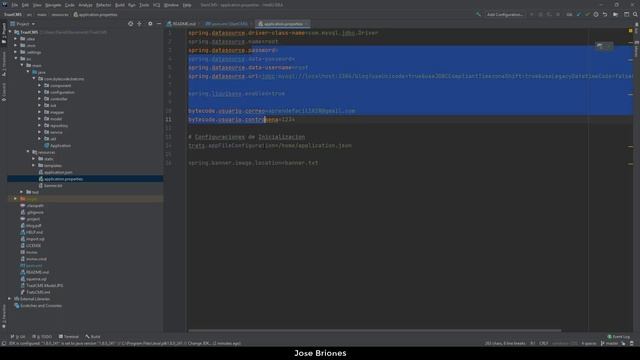Image resolution: width=640 pixels, height=360 pixels.
Task: Open the Navigate menu
Action: coord(53,5)
